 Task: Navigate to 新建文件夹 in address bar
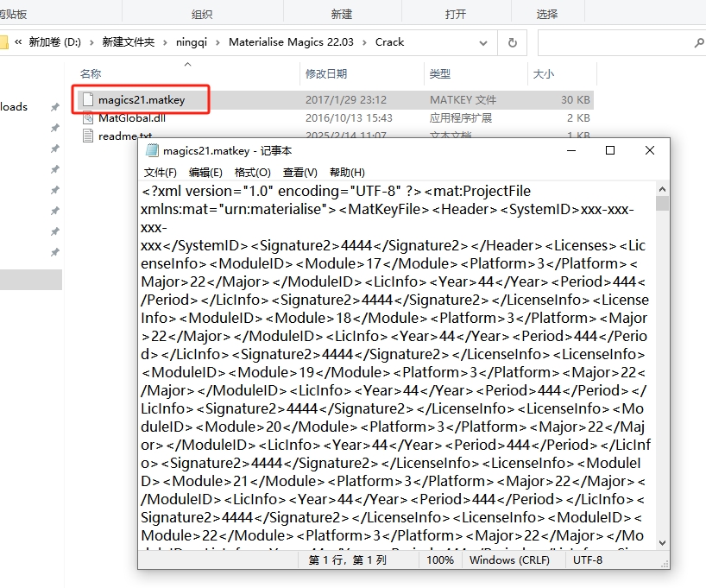tap(129, 42)
